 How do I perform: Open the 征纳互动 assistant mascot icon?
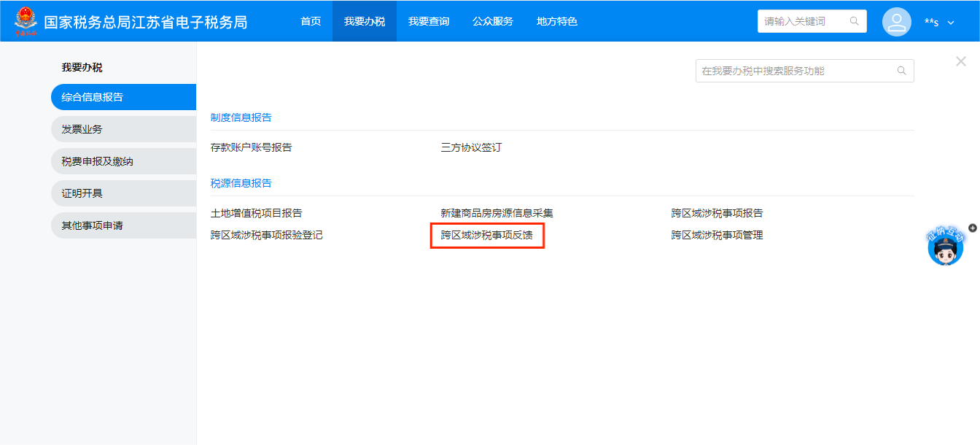tap(946, 248)
